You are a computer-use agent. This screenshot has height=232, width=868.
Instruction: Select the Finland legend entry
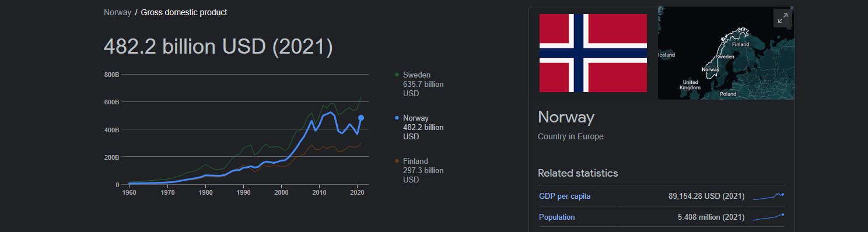419,170
